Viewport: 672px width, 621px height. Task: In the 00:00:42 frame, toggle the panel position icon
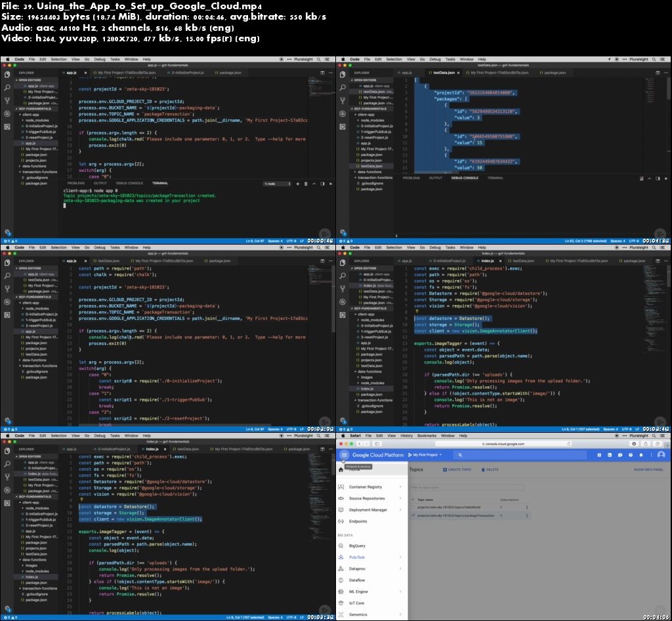tap(322, 184)
